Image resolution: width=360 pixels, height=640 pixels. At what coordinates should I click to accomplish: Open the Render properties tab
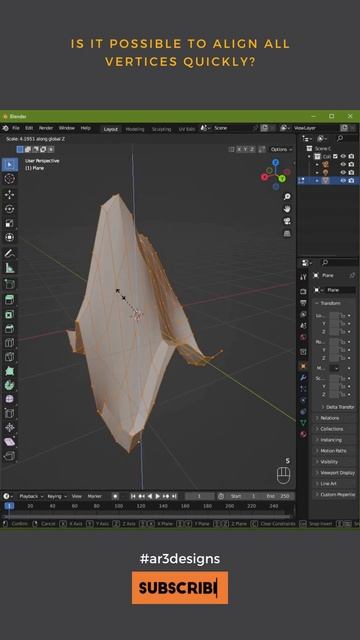pos(303,291)
